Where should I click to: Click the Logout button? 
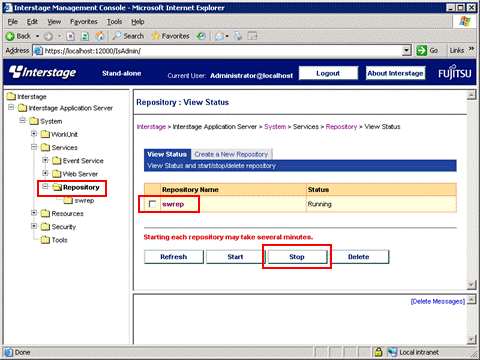click(x=328, y=73)
